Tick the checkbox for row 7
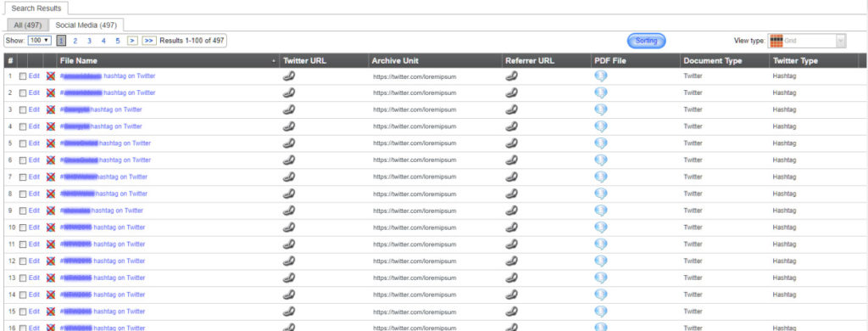868x331 pixels. coord(23,177)
